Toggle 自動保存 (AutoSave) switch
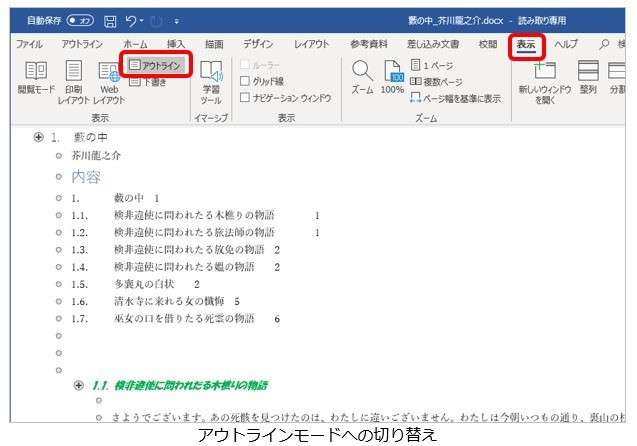The width and height of the screenshot is (637, 446). point(82,20)
